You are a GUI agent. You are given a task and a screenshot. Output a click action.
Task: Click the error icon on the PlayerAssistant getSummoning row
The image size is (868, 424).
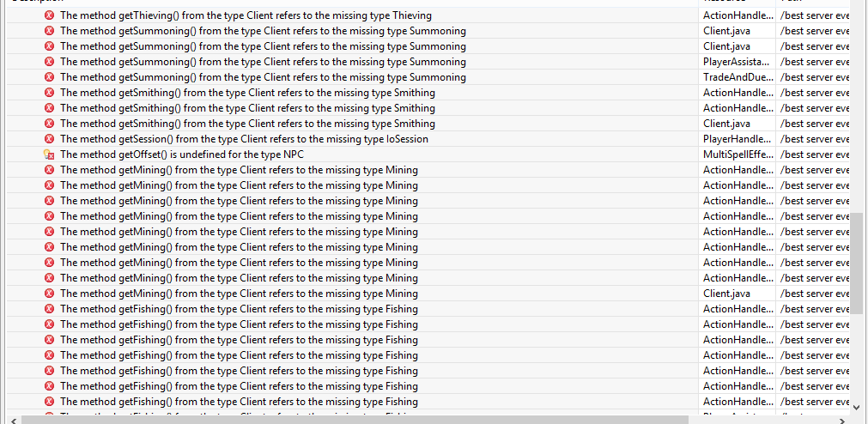point(49,62)
